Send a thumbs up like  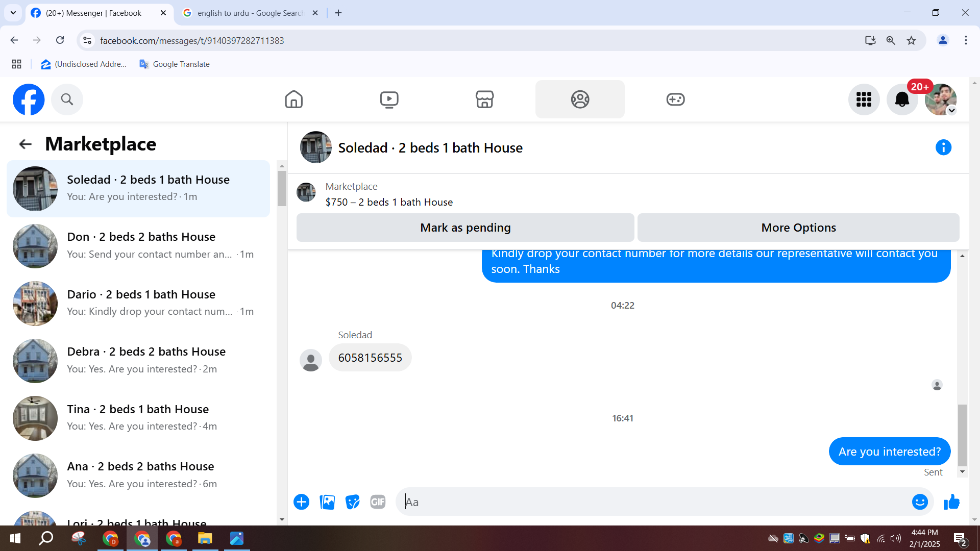pyautogui.click(x=951, y=502)
